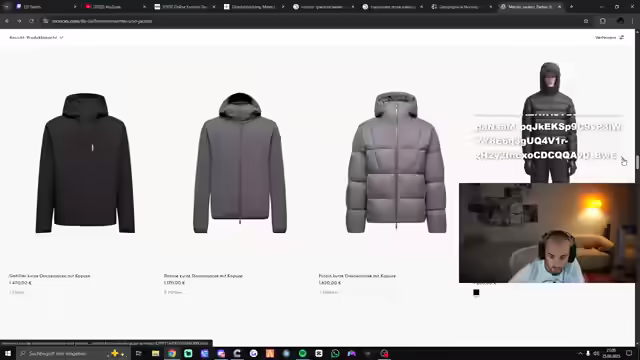The height and width of the screenshot is (360, 640).
Task: Show hidden system tray icons
Action: pyautogui.click(x=580, y=353)
